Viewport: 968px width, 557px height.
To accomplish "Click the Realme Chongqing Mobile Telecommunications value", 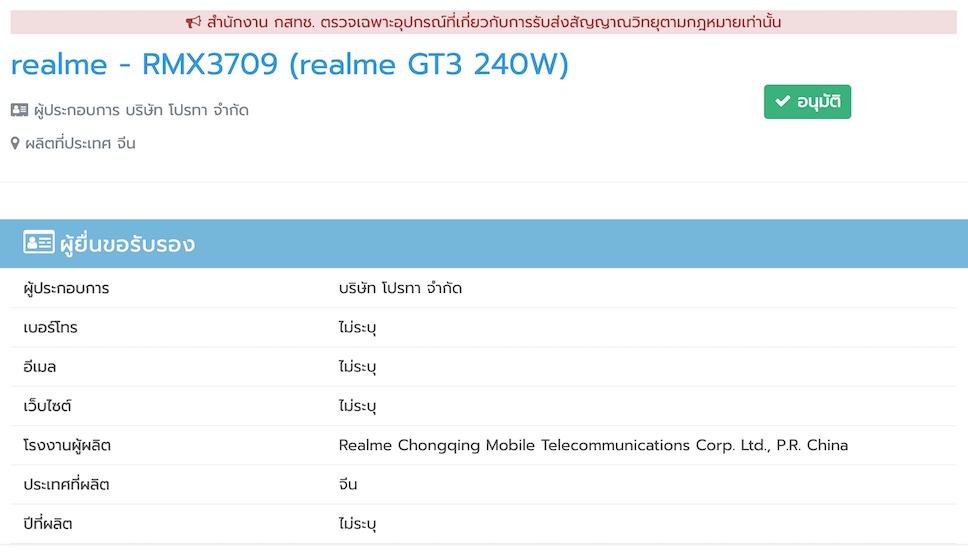I will (593, 445).
